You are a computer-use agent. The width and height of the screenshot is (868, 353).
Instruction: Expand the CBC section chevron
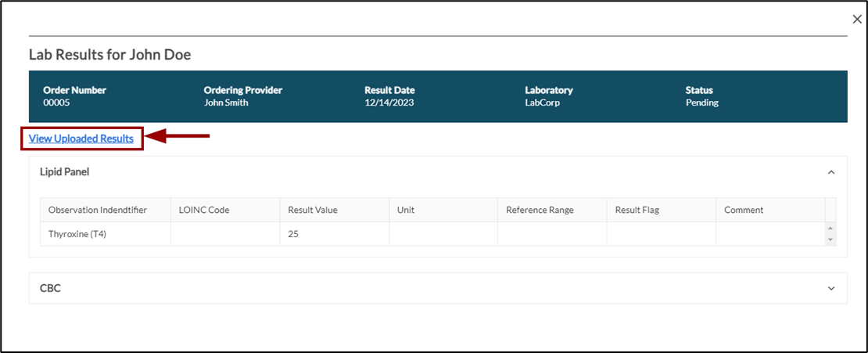tap(831, 288)
